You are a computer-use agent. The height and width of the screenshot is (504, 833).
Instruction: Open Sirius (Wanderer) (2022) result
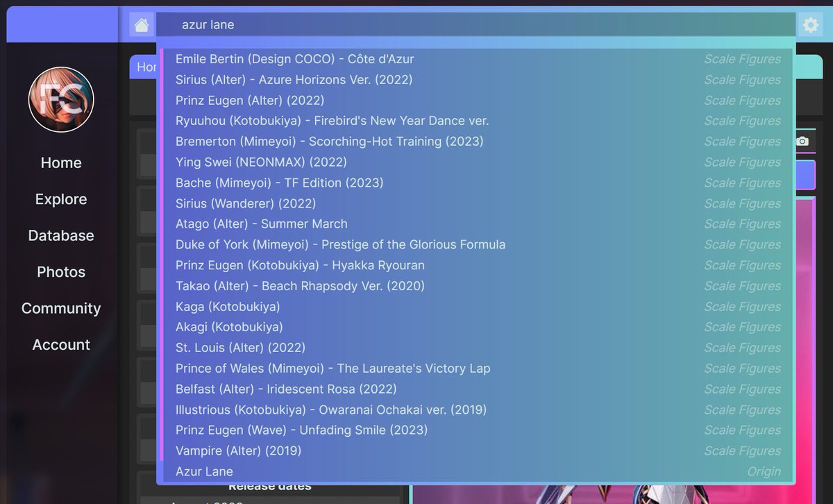point(478,203)
